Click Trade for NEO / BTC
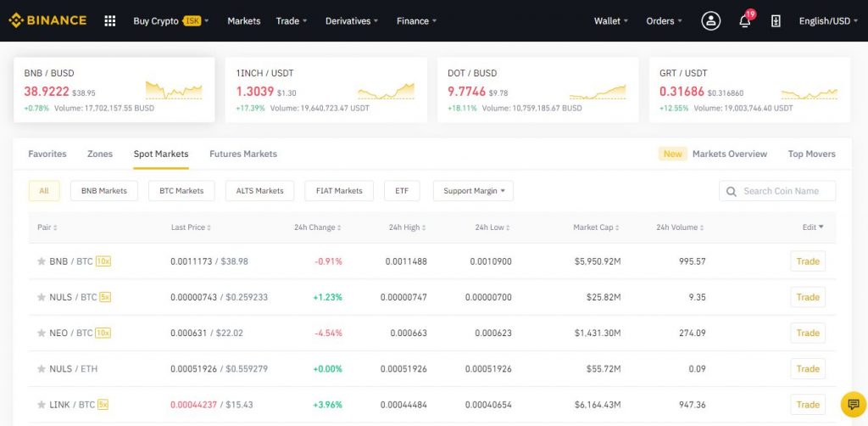Screen dimensions: 868x426 pyautogui.click(x=808, y=333)
